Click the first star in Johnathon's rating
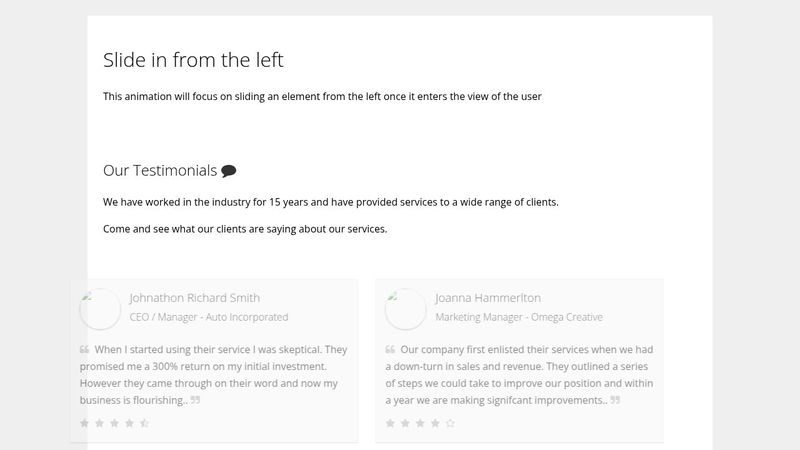Image resolution: width=800 pixels, height=450 pixels. (x=85, y=423)
